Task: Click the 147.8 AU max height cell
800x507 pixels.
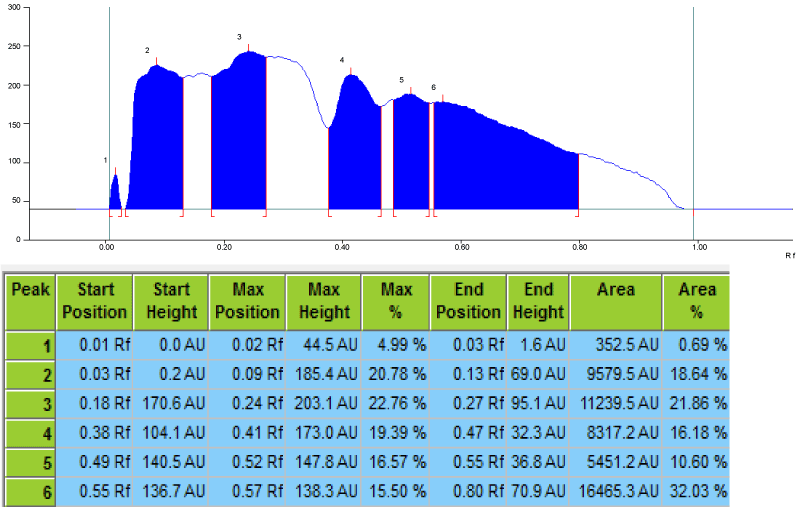Action: tap(323, 463)
